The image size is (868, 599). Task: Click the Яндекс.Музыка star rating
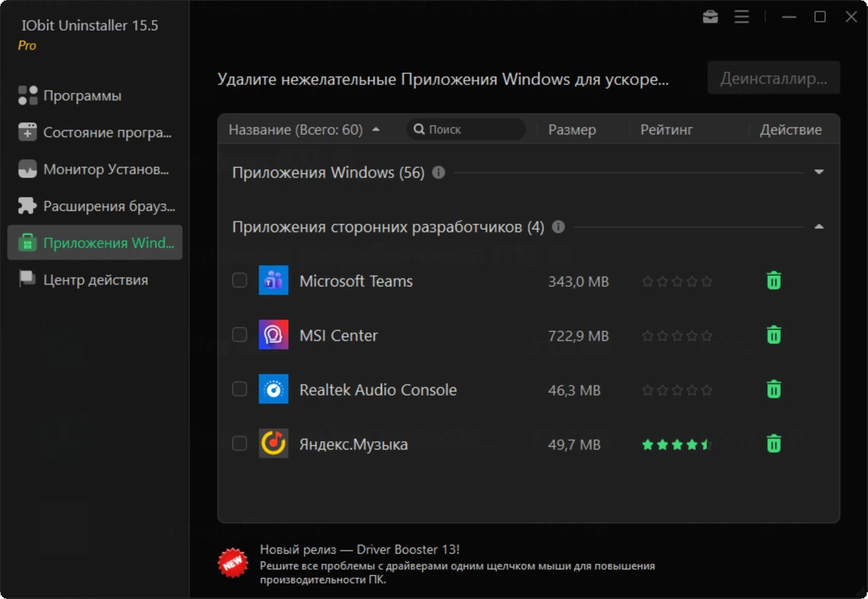tap(677, 444)
